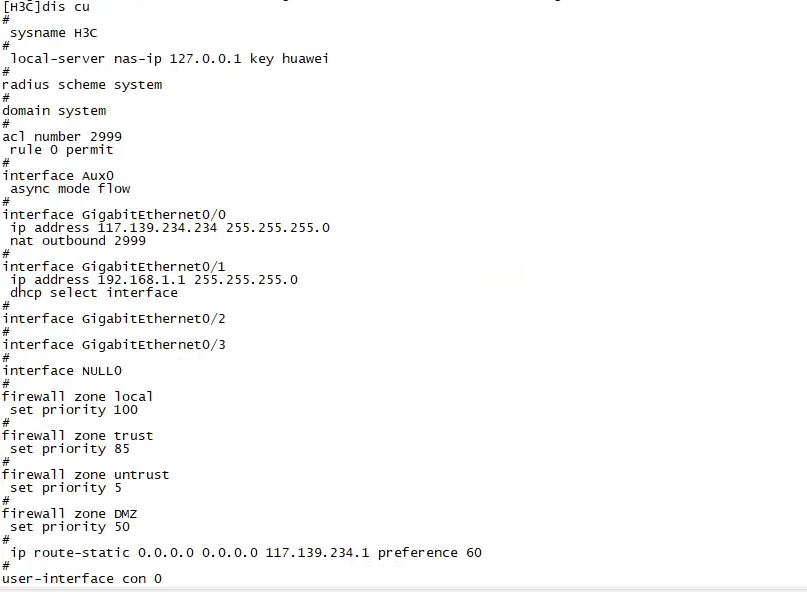Click the "interface GigabitEthernet0/1" line
Viewport: 807px width, 592px height.
(x=114, y=267)
